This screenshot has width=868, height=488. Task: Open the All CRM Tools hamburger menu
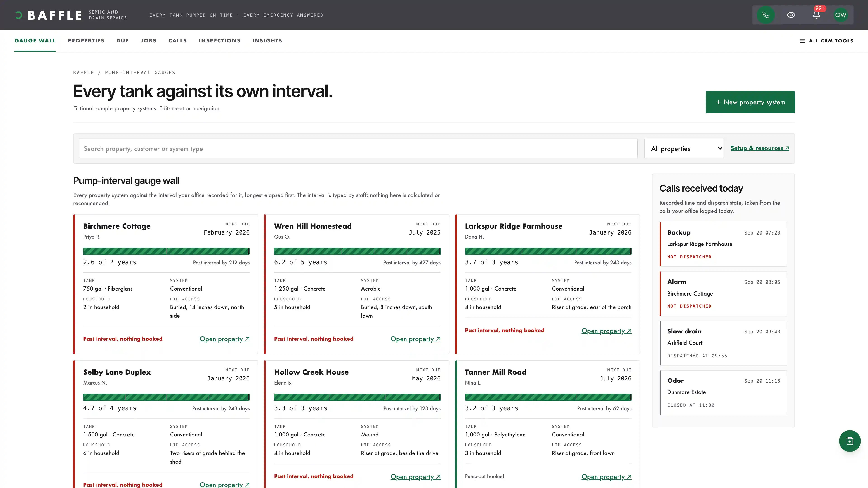point(826,41)
